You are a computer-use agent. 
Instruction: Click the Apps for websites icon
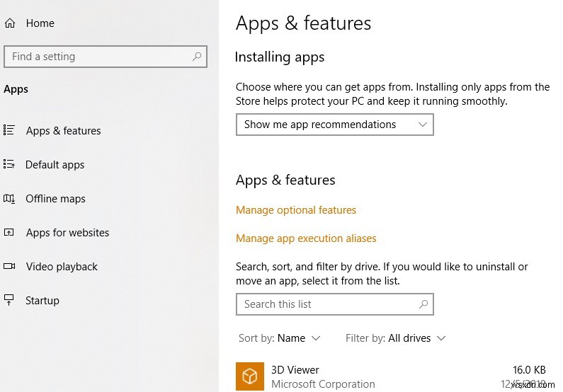click(9, 232)
